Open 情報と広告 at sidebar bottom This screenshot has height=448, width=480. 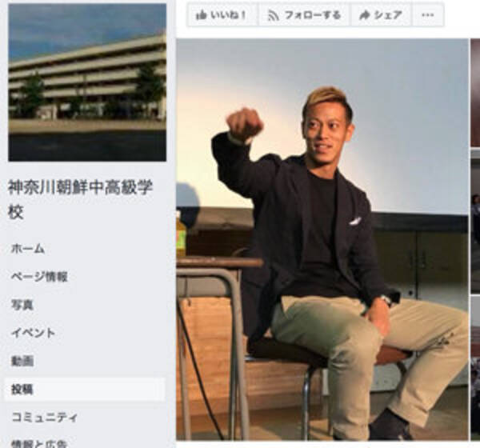pyautogui.click(x=39, y=444)
